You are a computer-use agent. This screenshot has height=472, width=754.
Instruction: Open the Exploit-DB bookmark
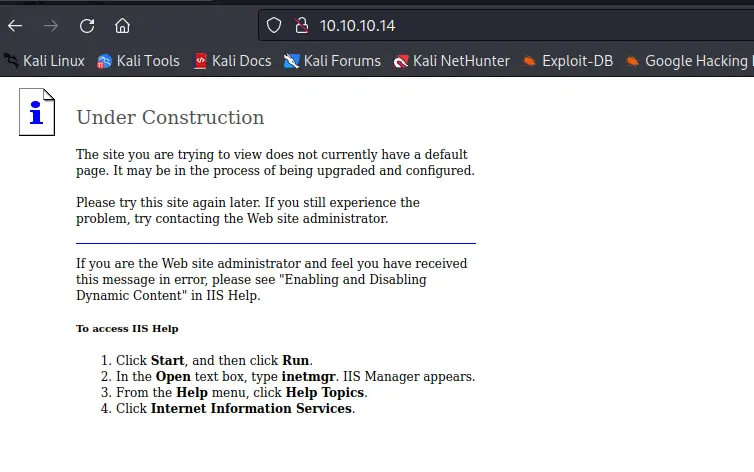568,61
